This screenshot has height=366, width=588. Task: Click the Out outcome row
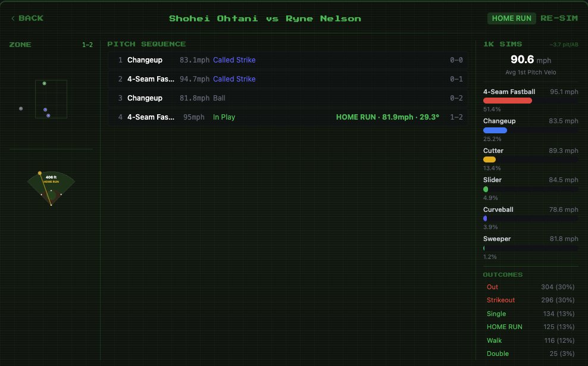[530, 287]
